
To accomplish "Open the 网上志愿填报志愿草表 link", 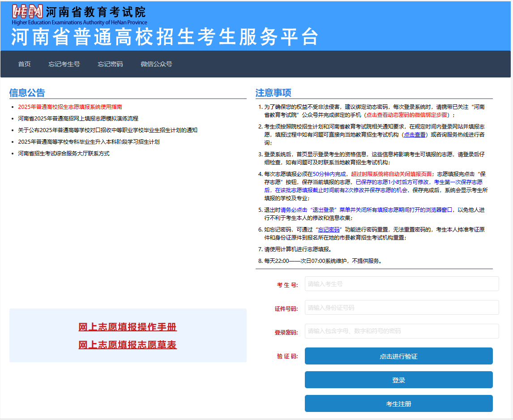I will click(128, 345).
